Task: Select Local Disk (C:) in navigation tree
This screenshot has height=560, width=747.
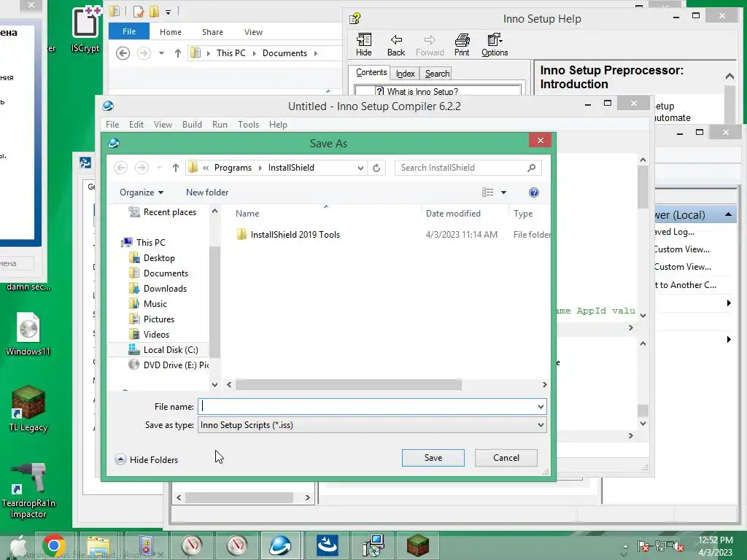Action: coord(171,349)
